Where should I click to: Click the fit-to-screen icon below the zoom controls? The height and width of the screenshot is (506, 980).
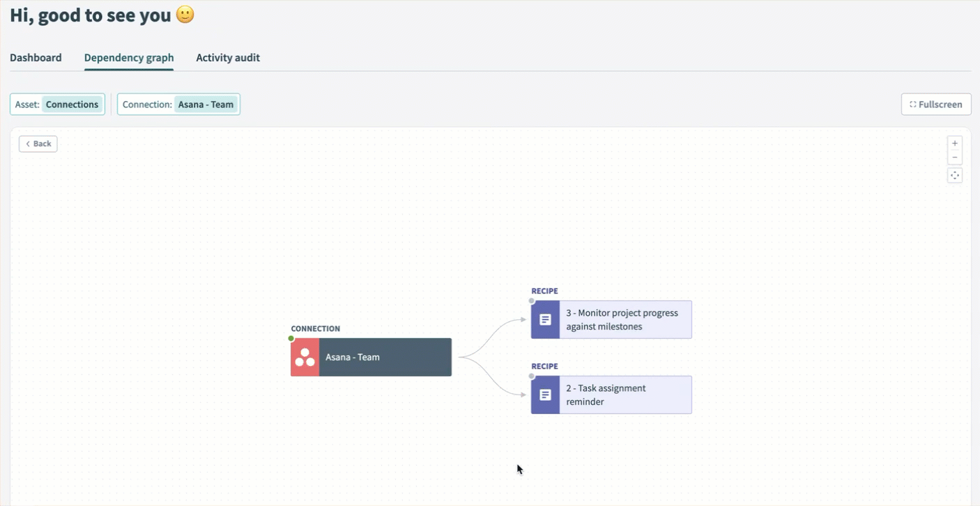[x=954, y=175]
